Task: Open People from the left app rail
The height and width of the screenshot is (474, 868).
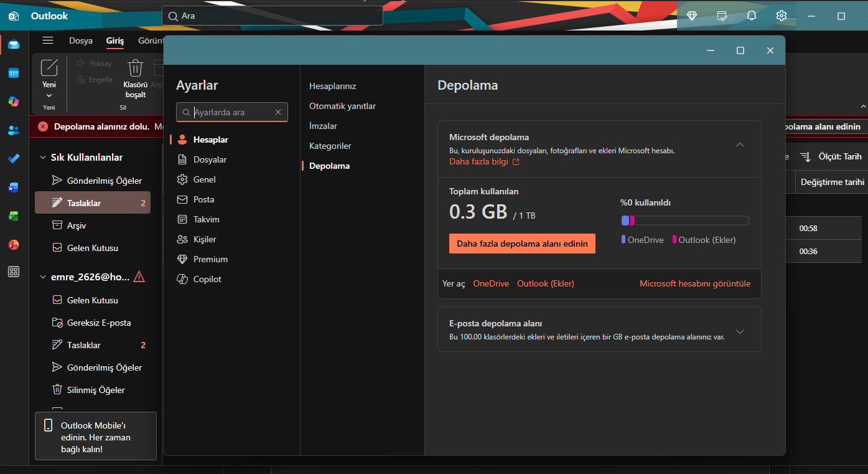Action: [x=14, y=130]
